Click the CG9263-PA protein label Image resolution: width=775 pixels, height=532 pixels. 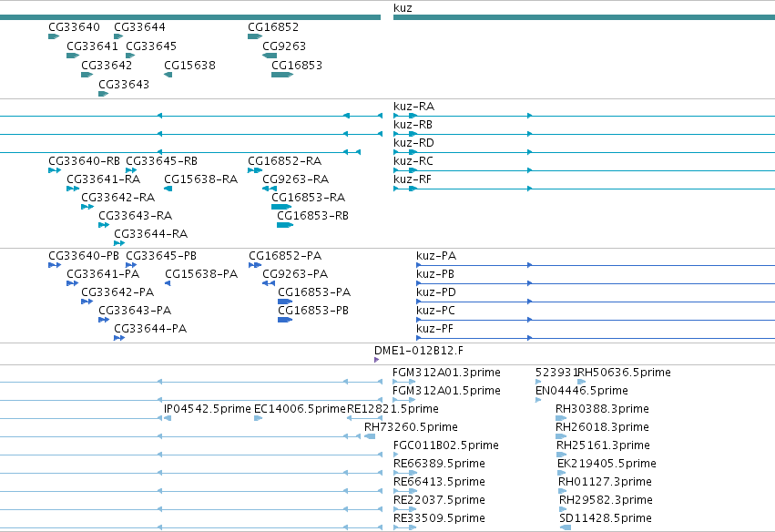pyautogui.click(x=295, y=274)
